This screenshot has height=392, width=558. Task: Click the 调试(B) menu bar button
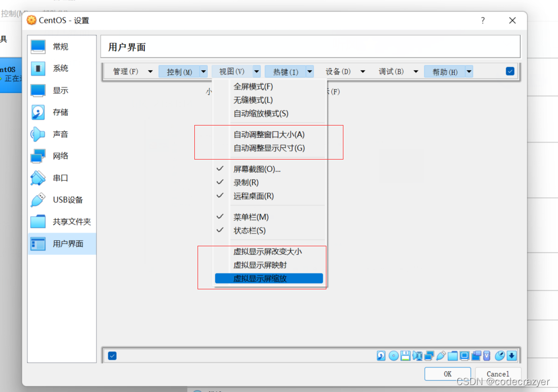point(391,71)
